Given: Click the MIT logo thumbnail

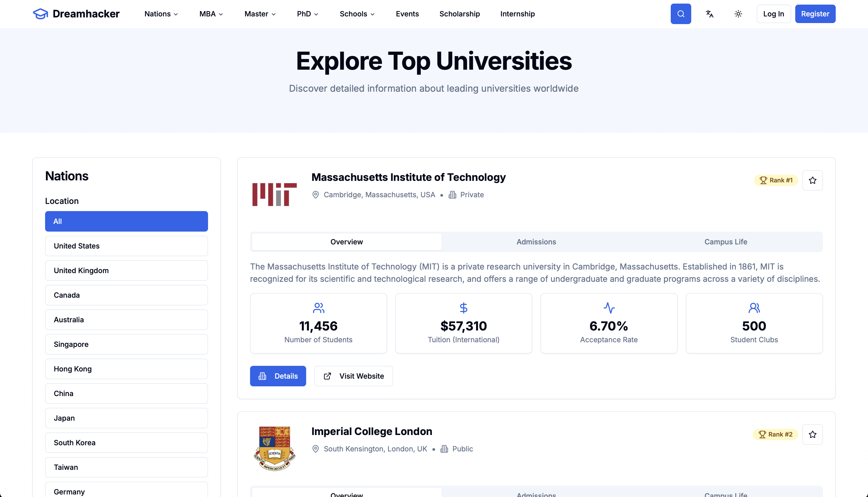Looking at the screenshot, I should [274, 194].
